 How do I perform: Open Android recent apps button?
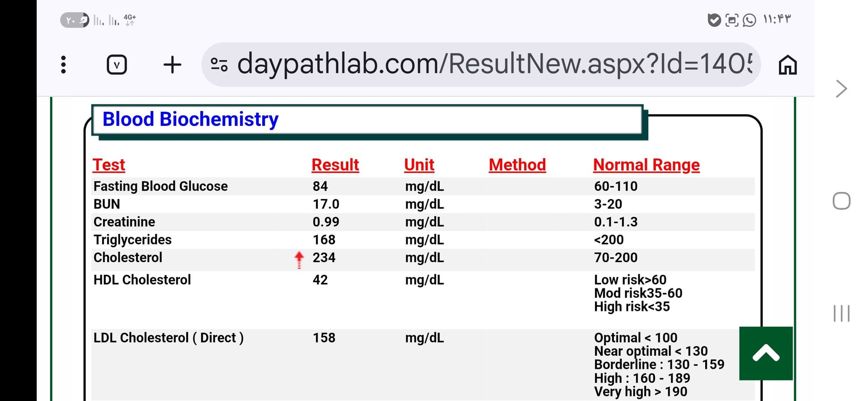pos(841,313)
